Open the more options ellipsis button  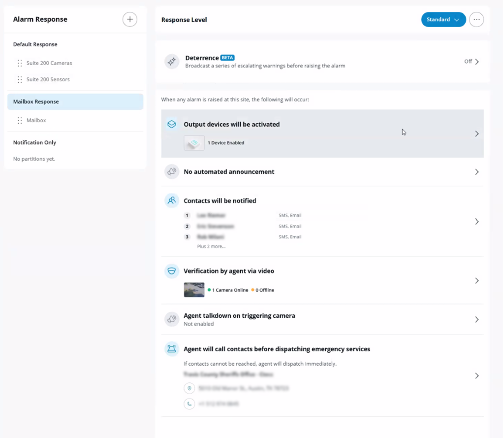[476, 20]
